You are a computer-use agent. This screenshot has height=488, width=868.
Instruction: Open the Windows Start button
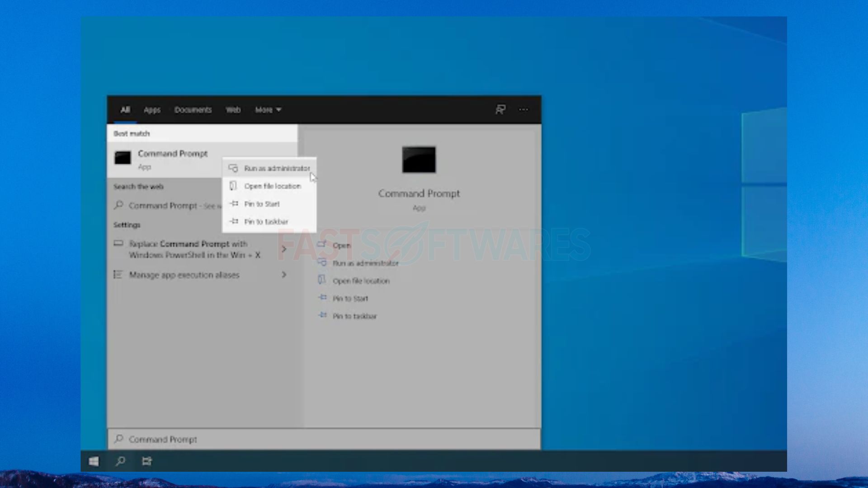[x=94, y=461]
